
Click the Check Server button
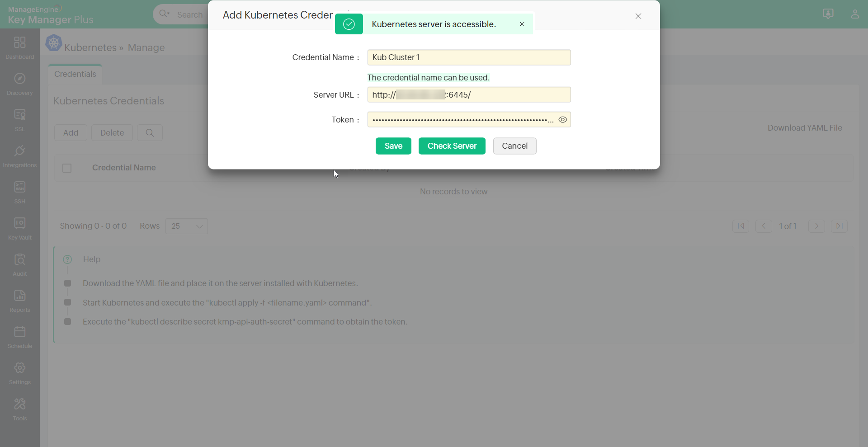point(452,146)
